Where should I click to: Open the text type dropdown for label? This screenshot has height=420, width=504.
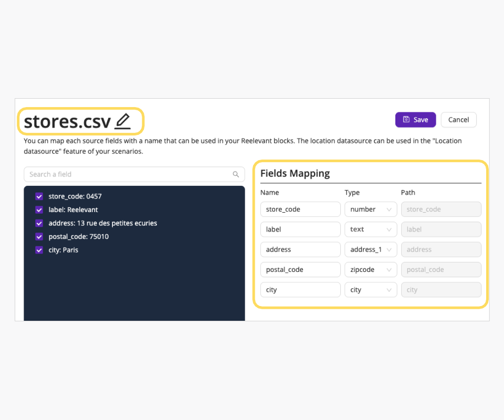371,229
